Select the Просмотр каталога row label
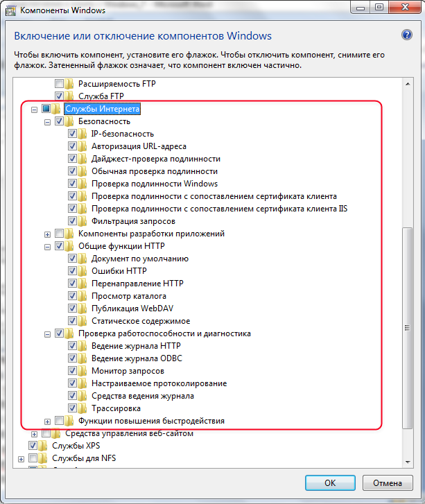The width and height of the screenshot is (425, 504). point(128,296)
